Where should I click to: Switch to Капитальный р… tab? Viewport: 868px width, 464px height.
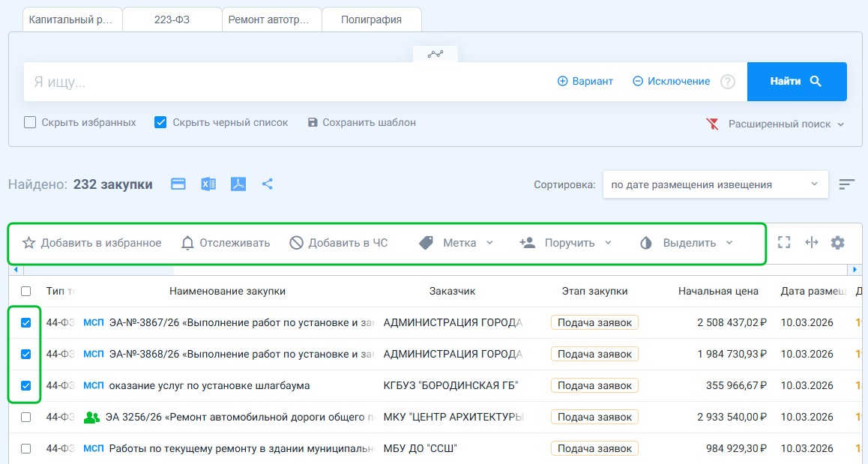71,19
